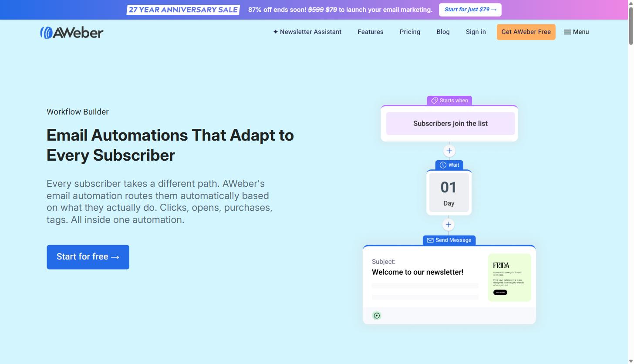Click Start for just $79 banner button
The height and width of the screenshot is (364, 634).
point(470,10)
